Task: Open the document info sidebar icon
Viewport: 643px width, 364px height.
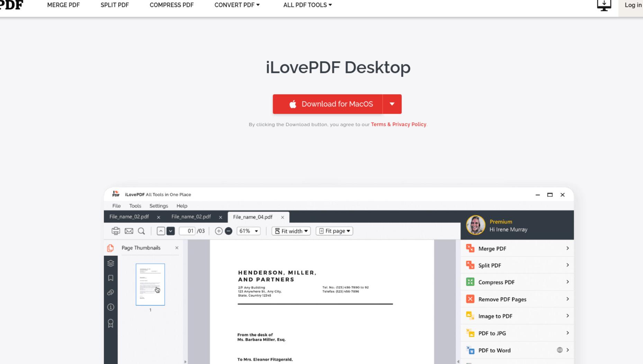Action: coord(111,307)
